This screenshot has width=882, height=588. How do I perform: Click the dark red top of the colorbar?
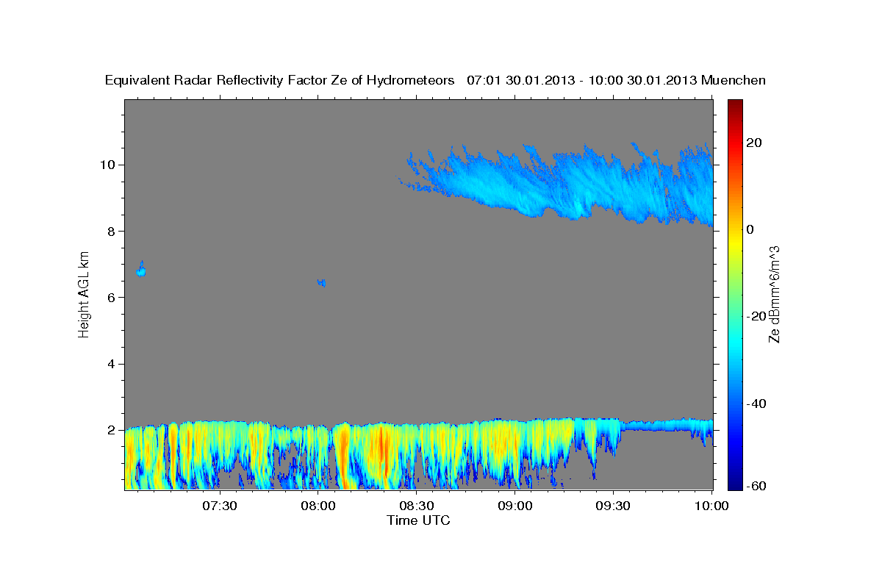(735, 107)
